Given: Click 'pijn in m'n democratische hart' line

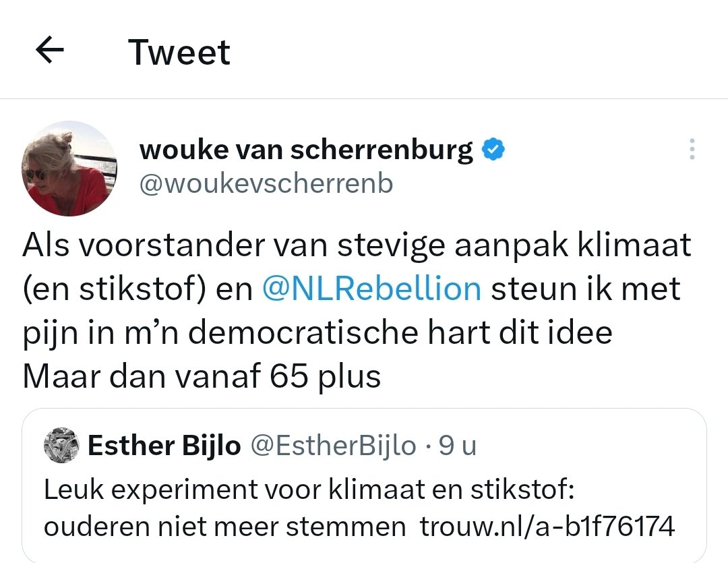Looking at the screenshot, I should click(x=317, y=332).
